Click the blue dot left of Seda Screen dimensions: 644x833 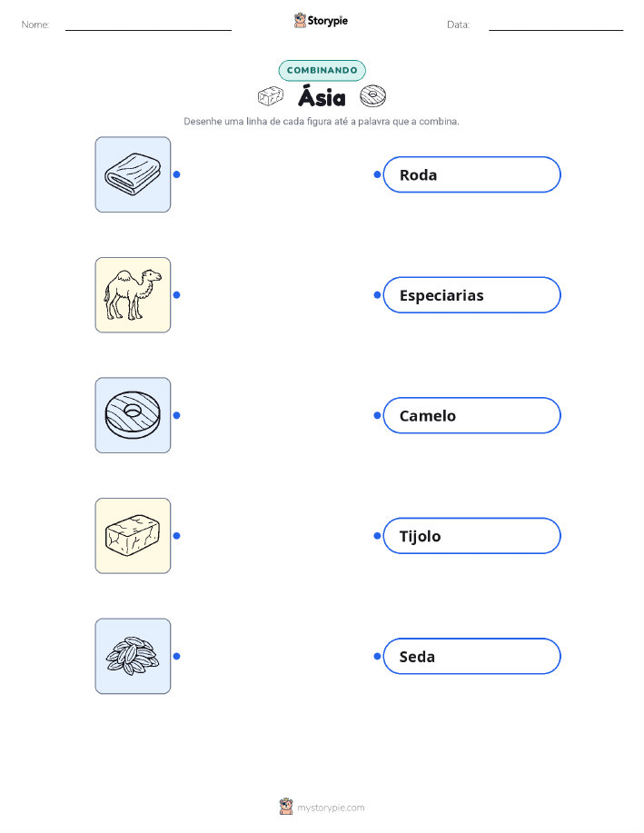click(x=377, y=656)
